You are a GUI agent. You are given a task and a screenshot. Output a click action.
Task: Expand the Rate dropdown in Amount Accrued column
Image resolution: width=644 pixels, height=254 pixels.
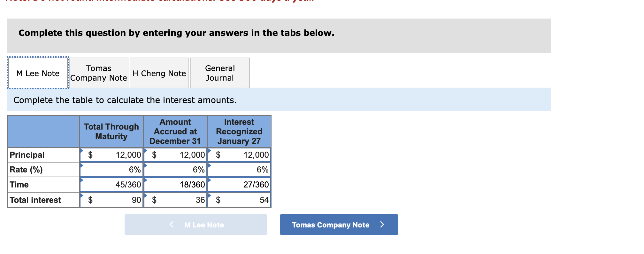coord(145,165)
